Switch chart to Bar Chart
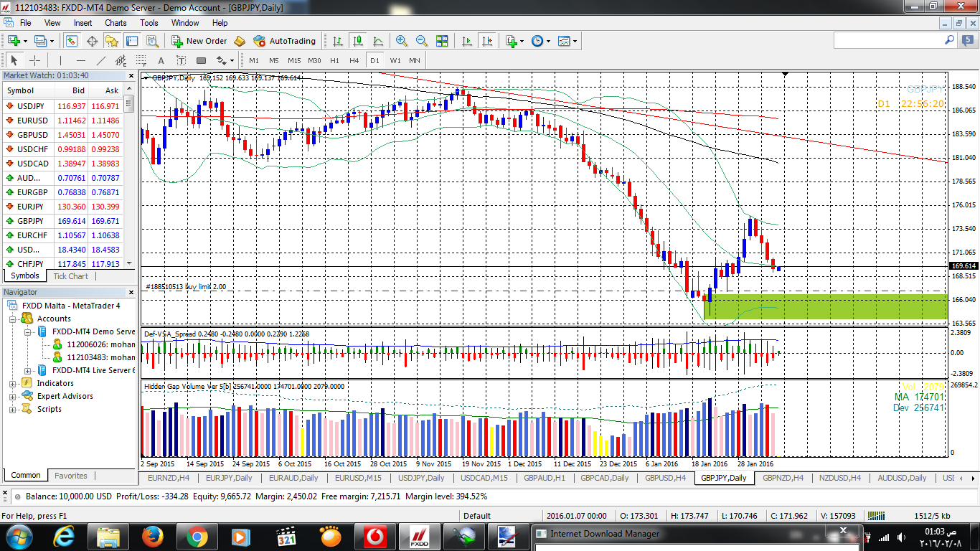 (337, 41)
